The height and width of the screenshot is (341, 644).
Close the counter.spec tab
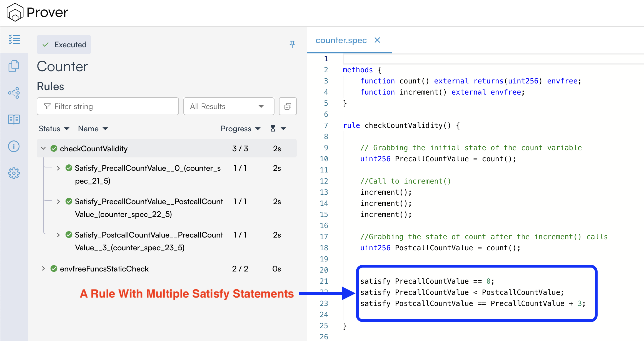(377, 40)
